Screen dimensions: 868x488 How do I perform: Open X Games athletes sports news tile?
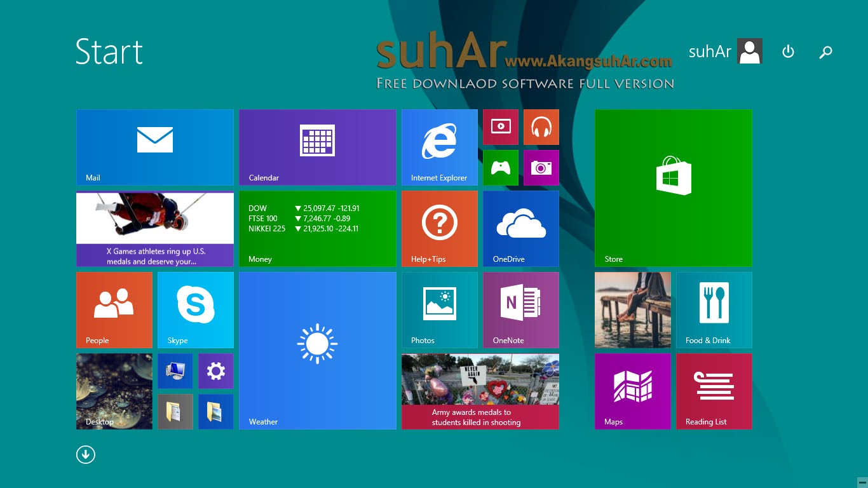(x=155, y=229)
